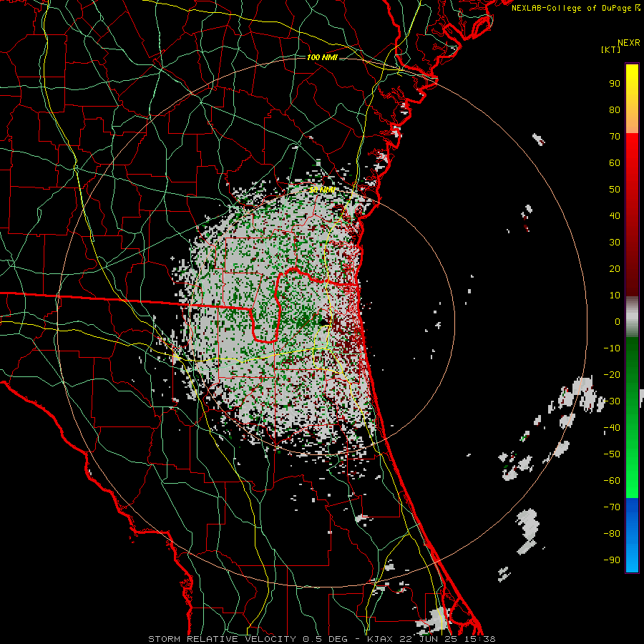This screenshot has width=644, height=644.
Task: Select the 50 NMI range ring label
Action: click(322, 190)
